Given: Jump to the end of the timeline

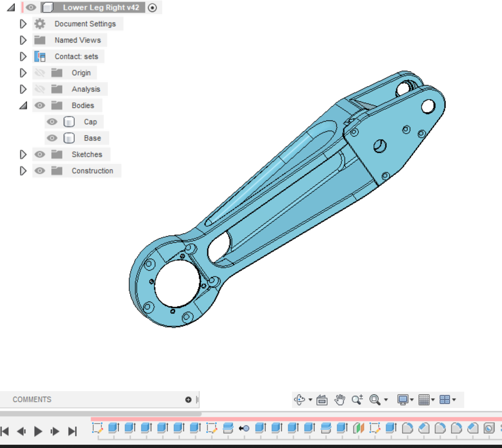Looking at the screenshot, I should [72, 431].
